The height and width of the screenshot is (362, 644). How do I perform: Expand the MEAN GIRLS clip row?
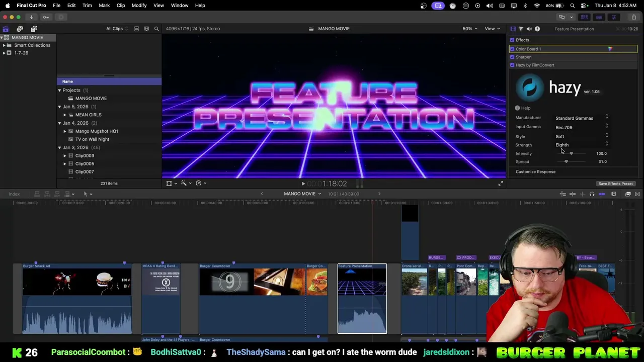click(x=65, y=115)
